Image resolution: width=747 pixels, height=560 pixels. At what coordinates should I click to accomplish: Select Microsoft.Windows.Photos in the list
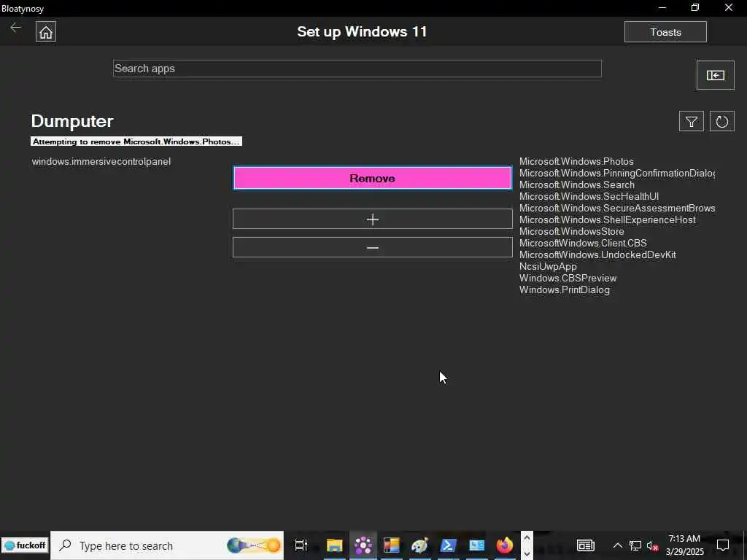click(576, 161)
